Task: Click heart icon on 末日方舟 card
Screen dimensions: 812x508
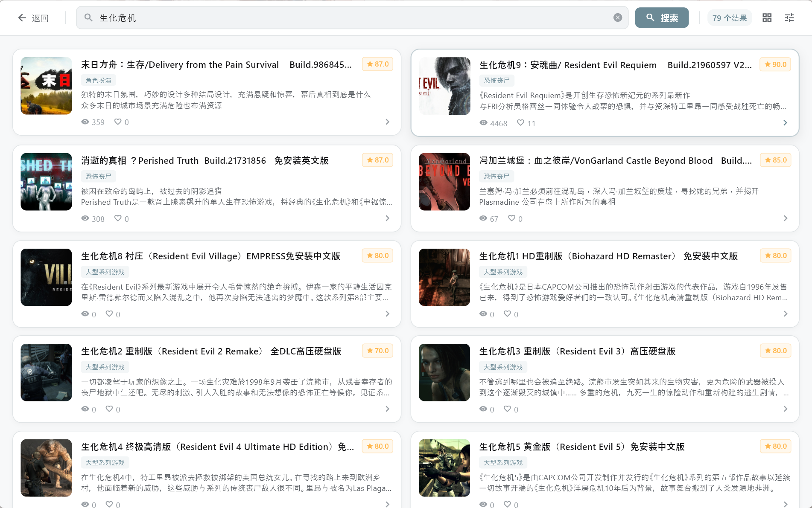Action: coord(118,122)
